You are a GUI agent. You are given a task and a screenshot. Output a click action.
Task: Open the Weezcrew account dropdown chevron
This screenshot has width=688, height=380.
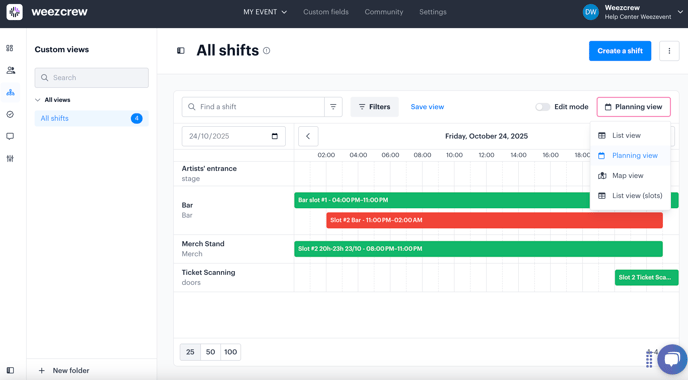pos(680,12)
